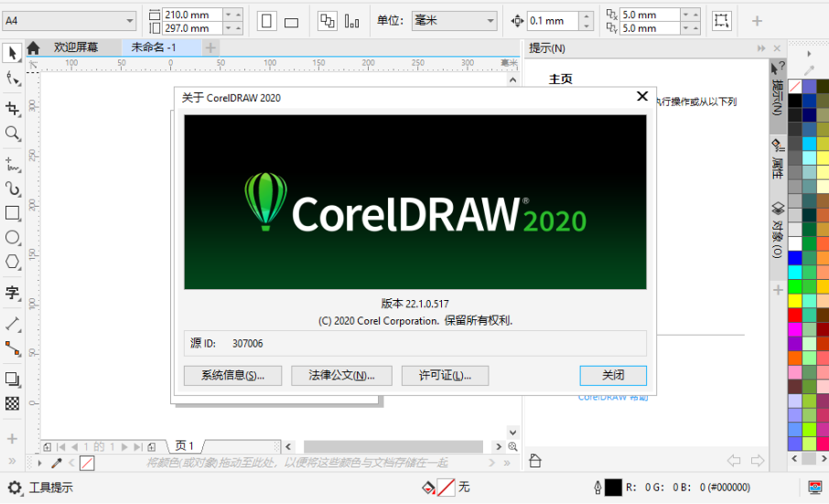Open the A4 page size dropdown
The width and height of the screenshot is (829, 504).
(130, 21)
